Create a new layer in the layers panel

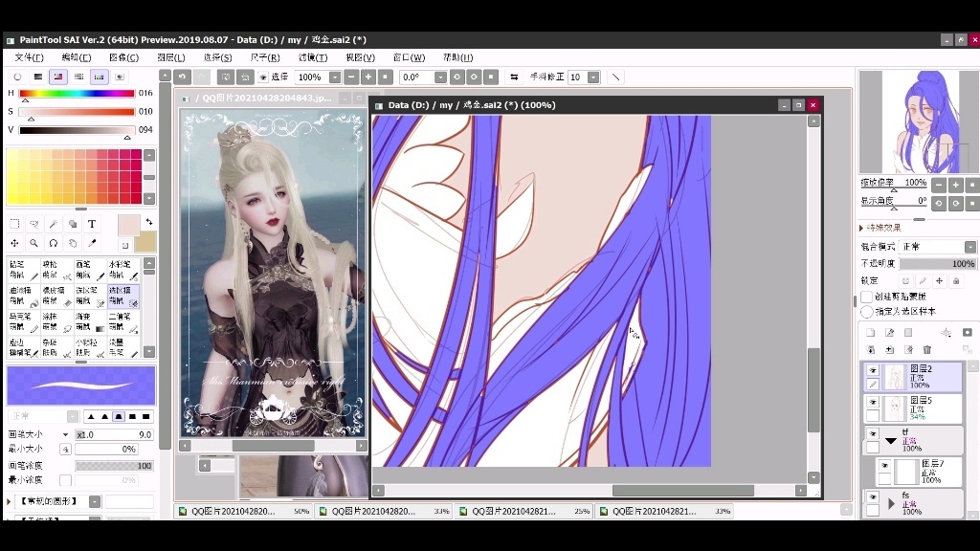point(870,331)
